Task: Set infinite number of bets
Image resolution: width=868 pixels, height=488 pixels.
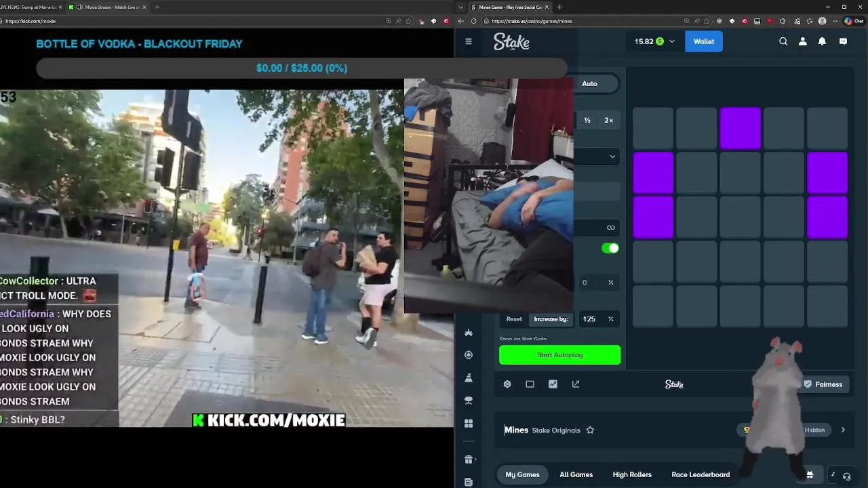Action: pyautogui.click(x=610, y=228)
